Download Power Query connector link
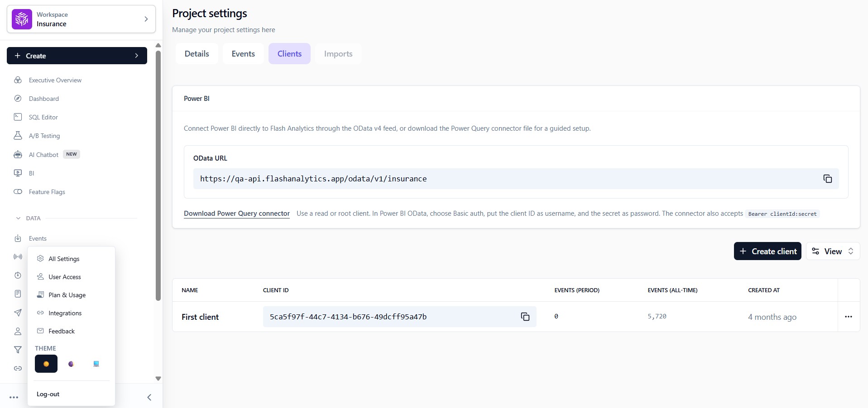 [x=237, y=213]
